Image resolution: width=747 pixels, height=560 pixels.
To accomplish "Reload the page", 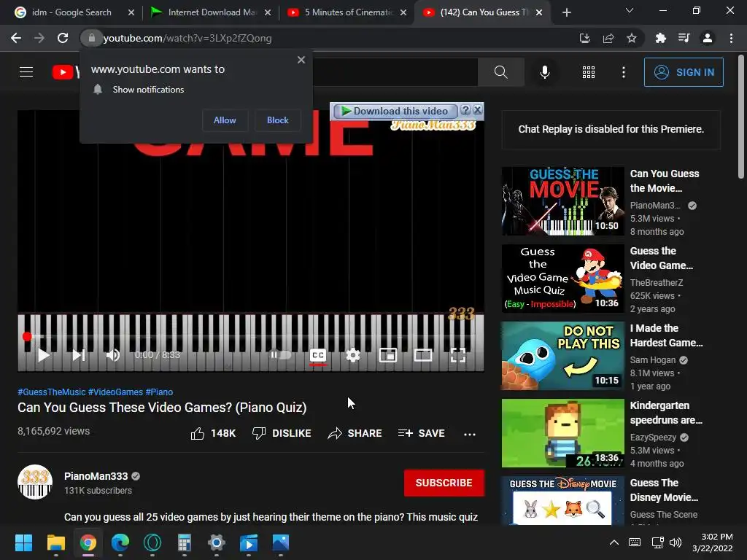I will [x=63, y=38].
